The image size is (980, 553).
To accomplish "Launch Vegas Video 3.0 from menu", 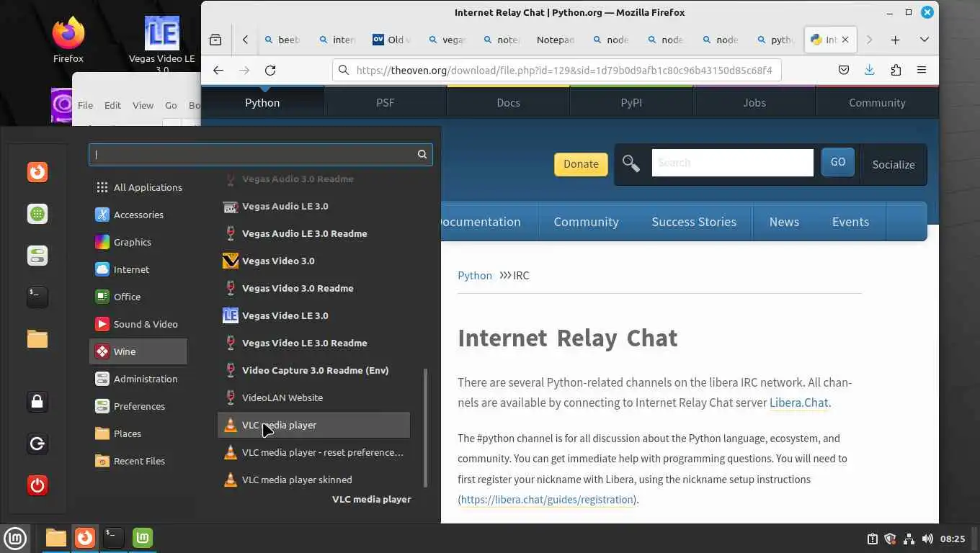I will [x=313, y=261].
